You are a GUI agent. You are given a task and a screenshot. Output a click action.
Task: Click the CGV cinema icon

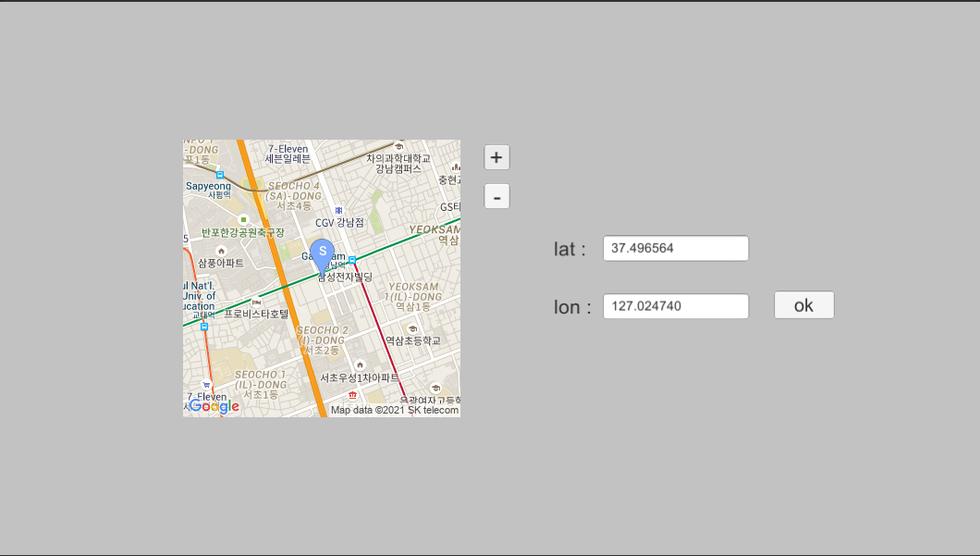(x=338, y=211)
